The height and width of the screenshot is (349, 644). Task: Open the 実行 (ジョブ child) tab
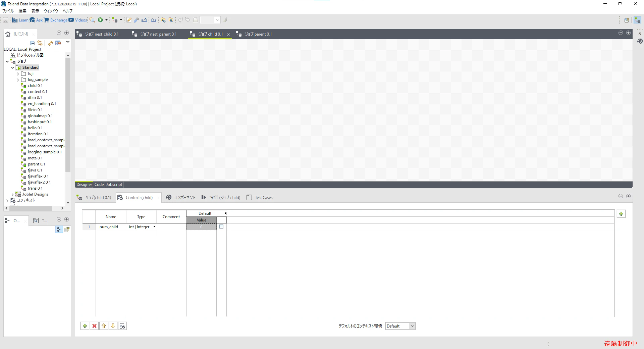(x=221, y=198)
